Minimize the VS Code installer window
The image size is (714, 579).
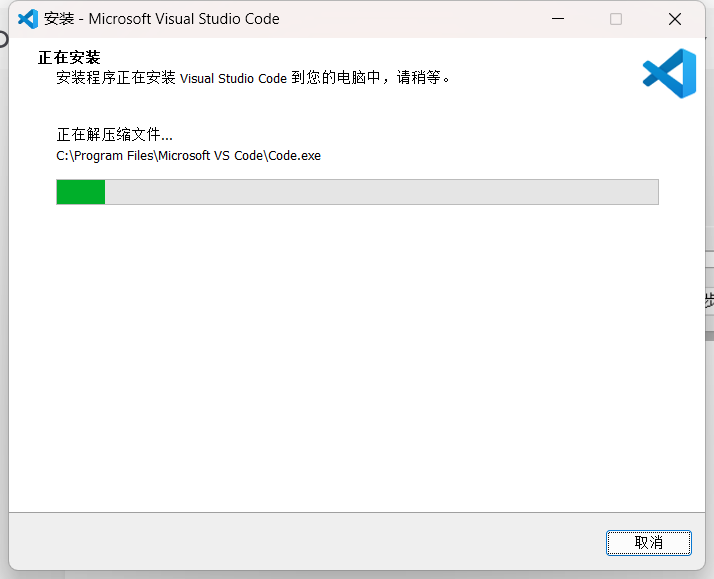558,19
